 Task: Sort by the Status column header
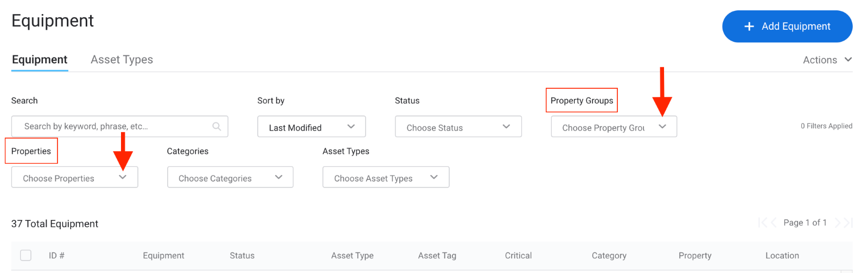tap(242, 256)
